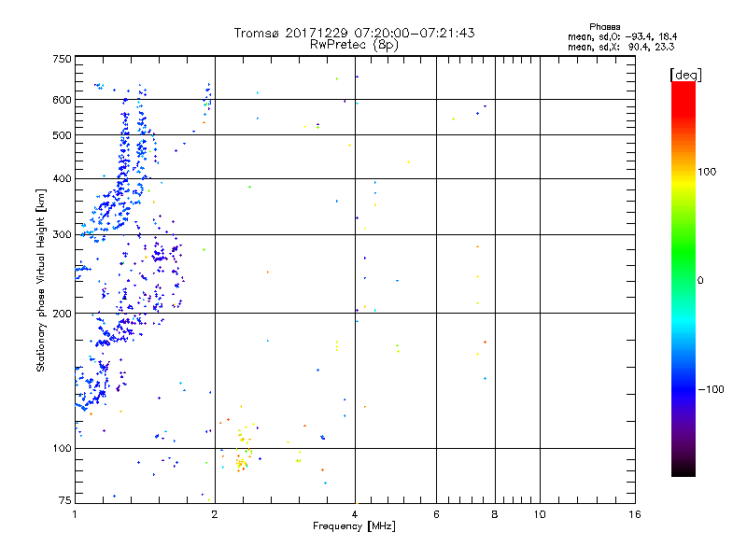Click the y-axis tick label '500'

click(63, 135)
